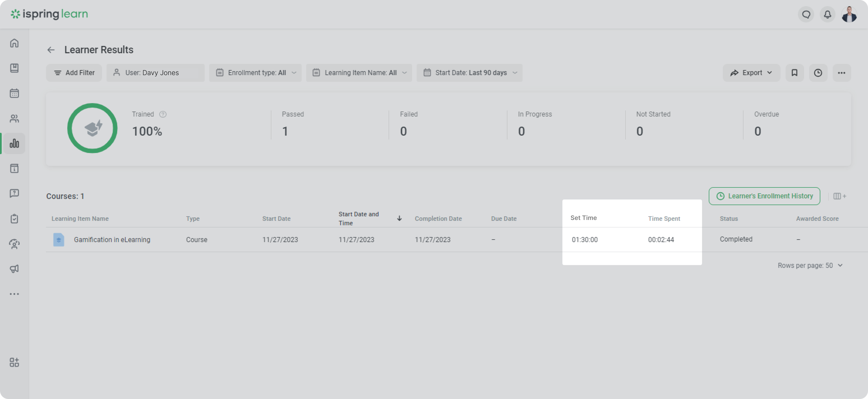868x399 pixels.
Task: Click the bookmark save report icon
Action: click(794, 73)
